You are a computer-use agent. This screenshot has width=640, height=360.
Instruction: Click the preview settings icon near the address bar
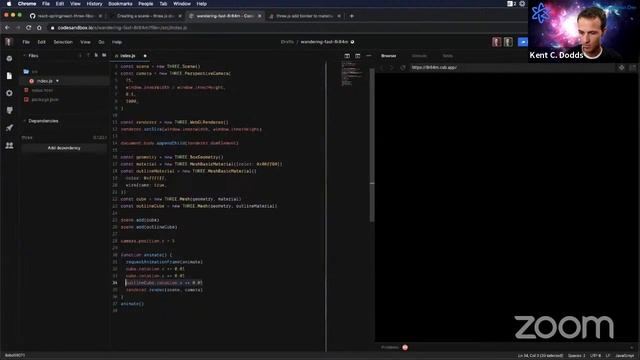(x=621, y=68)
